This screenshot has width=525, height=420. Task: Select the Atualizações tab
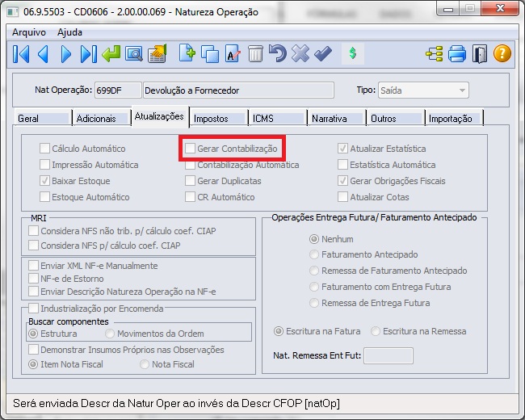coord(160,116)
